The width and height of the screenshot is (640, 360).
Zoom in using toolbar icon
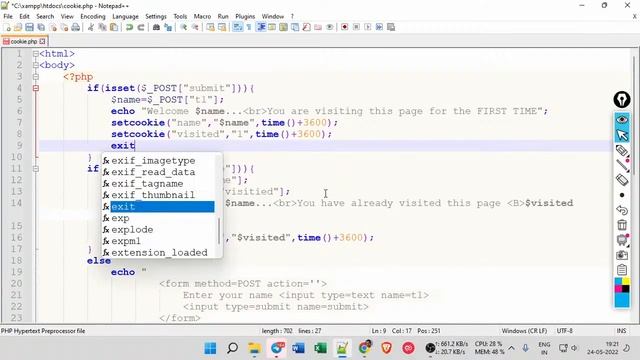click(x=183, y=27)
